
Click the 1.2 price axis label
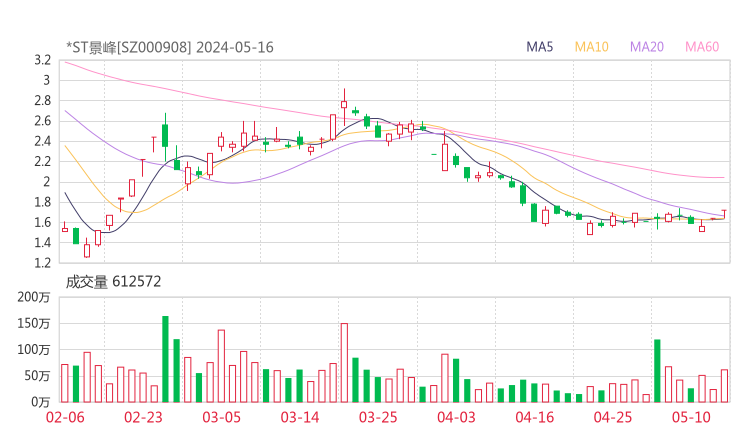click(x=41, y=263)
